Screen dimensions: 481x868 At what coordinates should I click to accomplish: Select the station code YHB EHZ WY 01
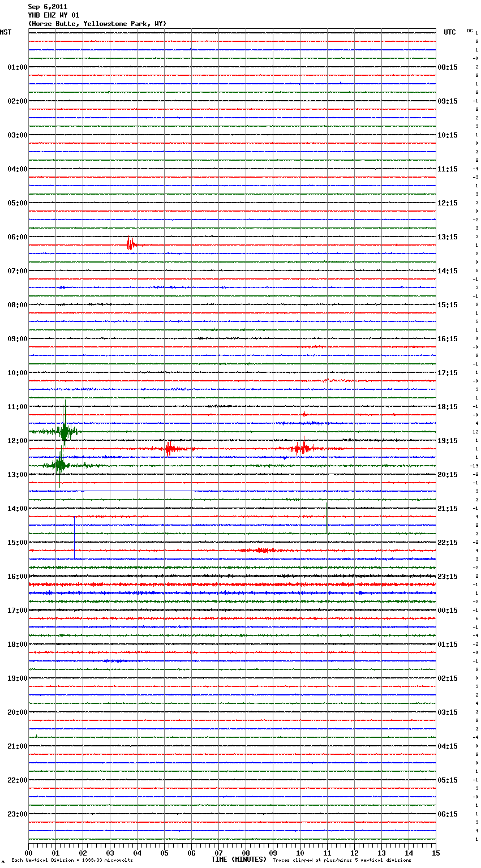[54, 15]
